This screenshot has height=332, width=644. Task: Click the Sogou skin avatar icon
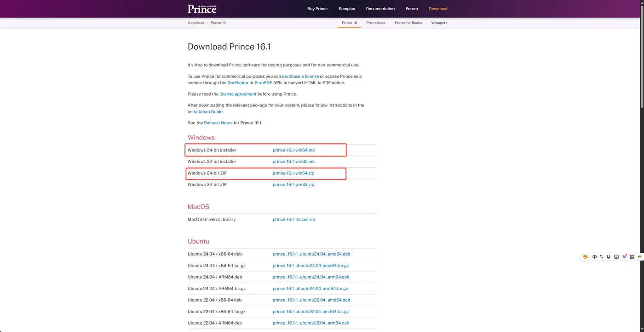(x=639, y=257)
